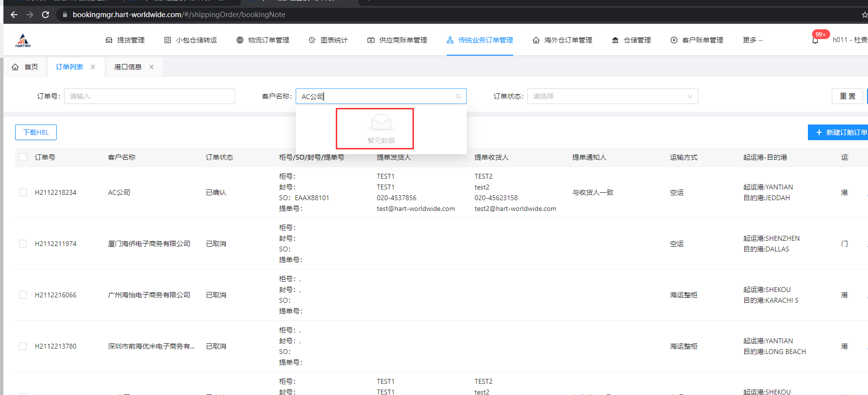Image resolution: width=868 pixels, height=395 pixels.
Task: Reload the page with refresh icon
Action: (x=45, y=15)
